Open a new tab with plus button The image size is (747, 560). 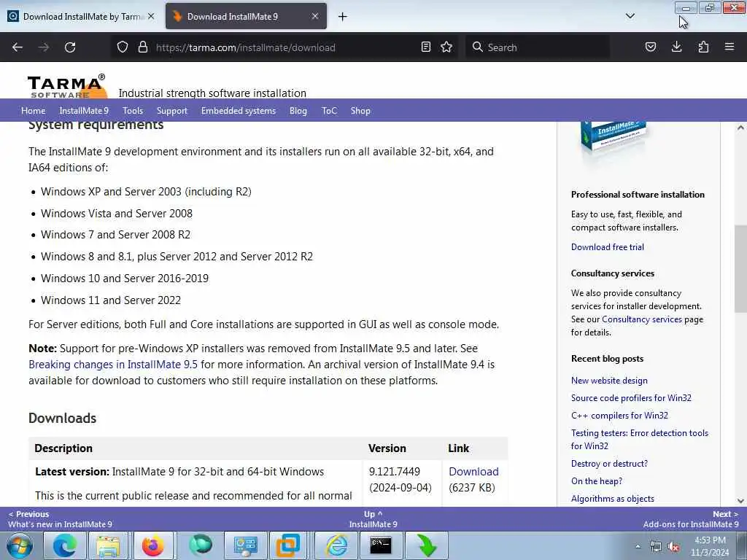343,17
